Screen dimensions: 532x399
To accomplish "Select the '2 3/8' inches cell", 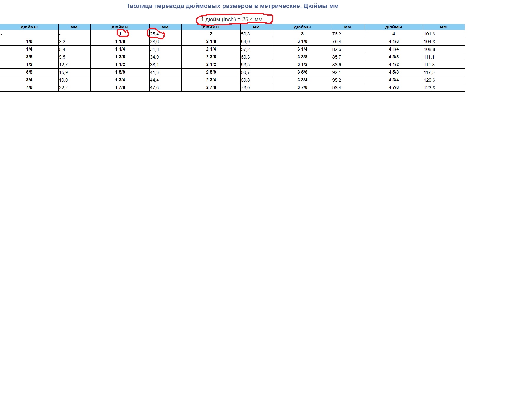I will 211,57.
